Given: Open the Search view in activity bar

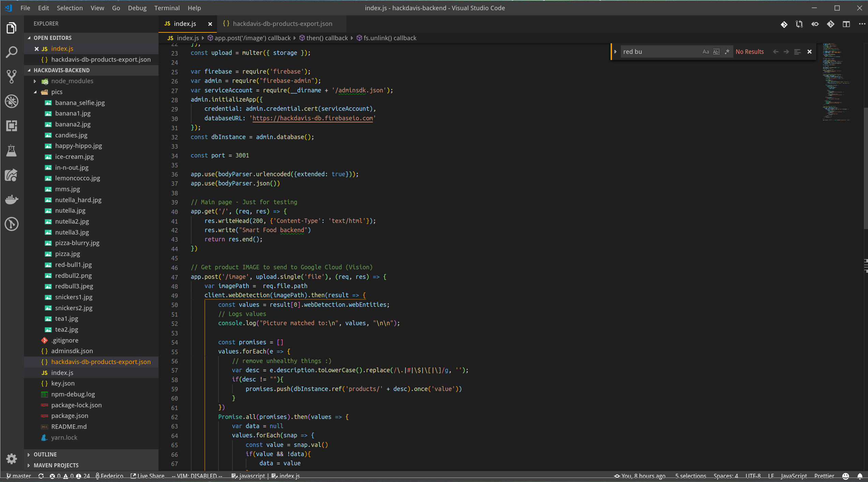Looking at the screenshot, I should (x=12, y=52).
